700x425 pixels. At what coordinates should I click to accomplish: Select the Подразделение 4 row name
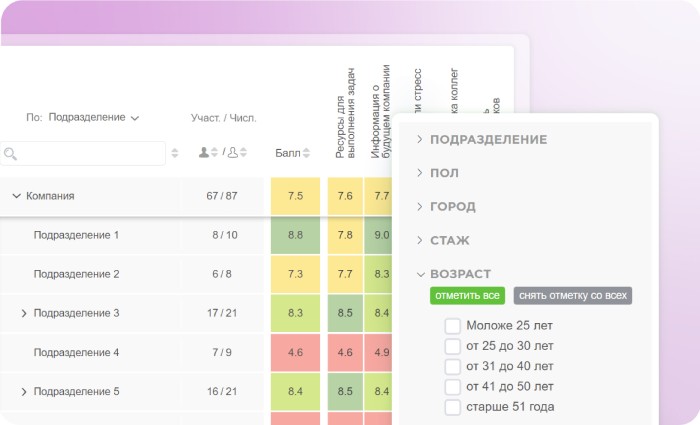[x=76, y=353]
